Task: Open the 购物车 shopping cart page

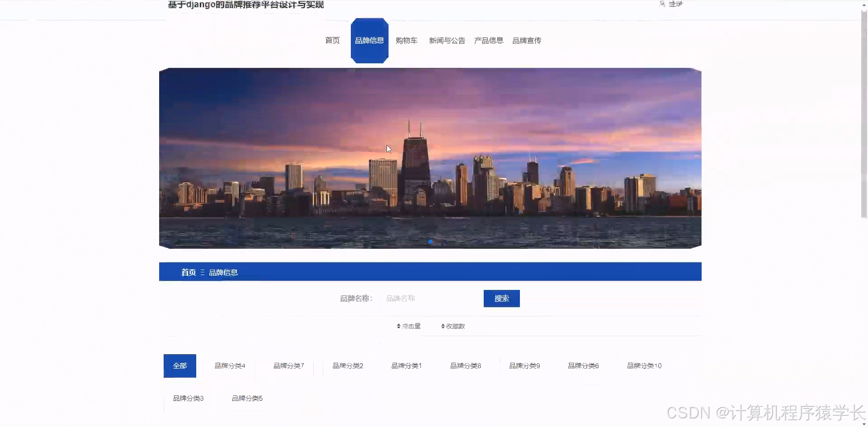Action: (x=406, y=40)
